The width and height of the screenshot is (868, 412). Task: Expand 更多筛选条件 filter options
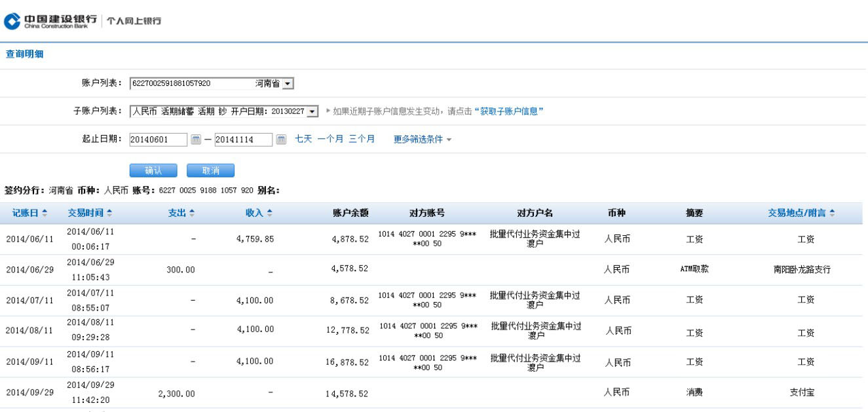point(422,139)
